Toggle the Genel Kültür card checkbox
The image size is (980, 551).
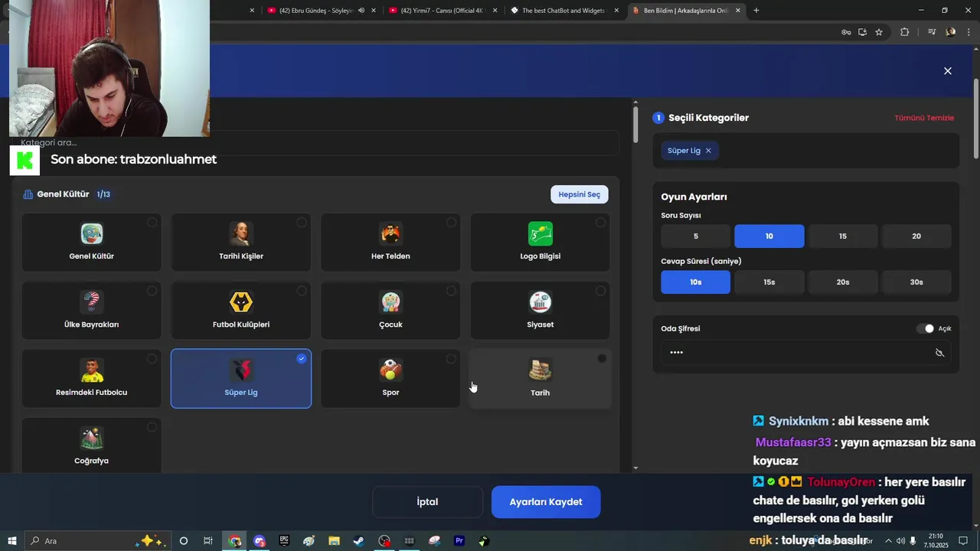tap(152, 223)
